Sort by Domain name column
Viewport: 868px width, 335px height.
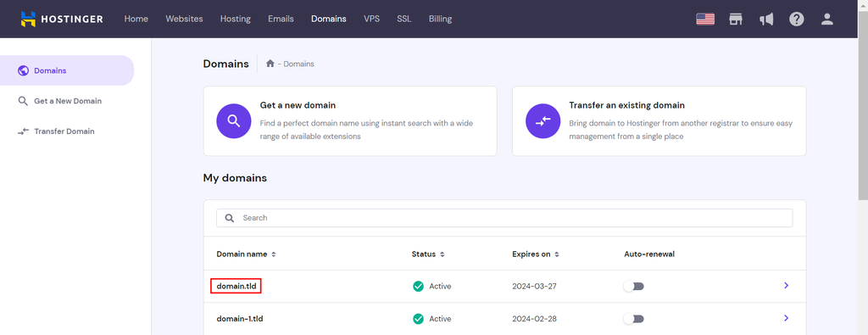point(246,254)
